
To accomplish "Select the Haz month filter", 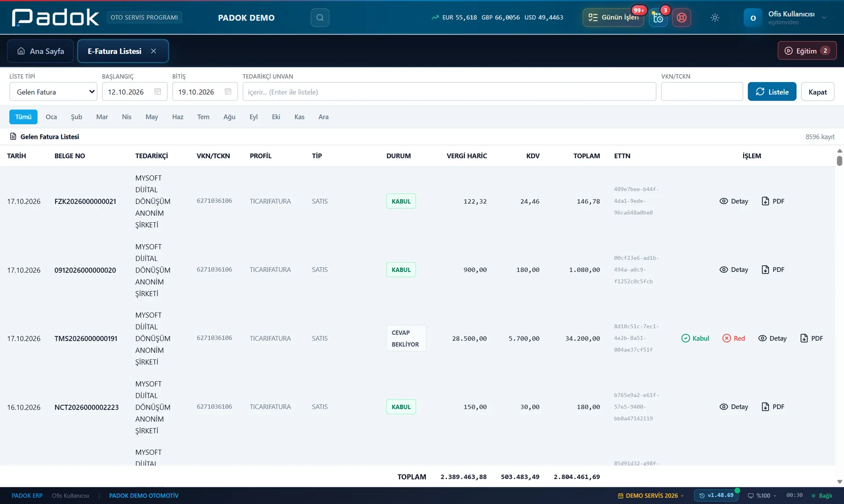I will (178, 117).
